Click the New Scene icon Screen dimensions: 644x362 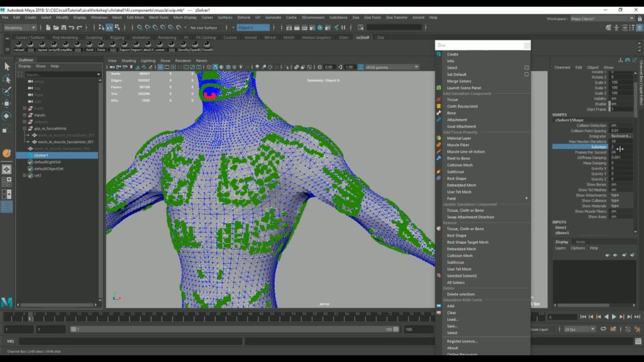[48, 28]
